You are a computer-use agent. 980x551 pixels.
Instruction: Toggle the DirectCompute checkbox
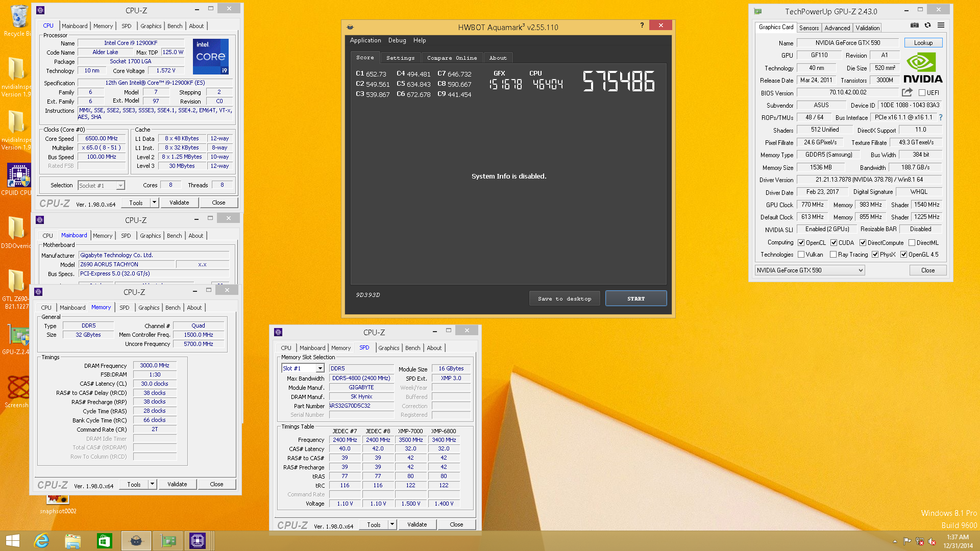point(863,243)
